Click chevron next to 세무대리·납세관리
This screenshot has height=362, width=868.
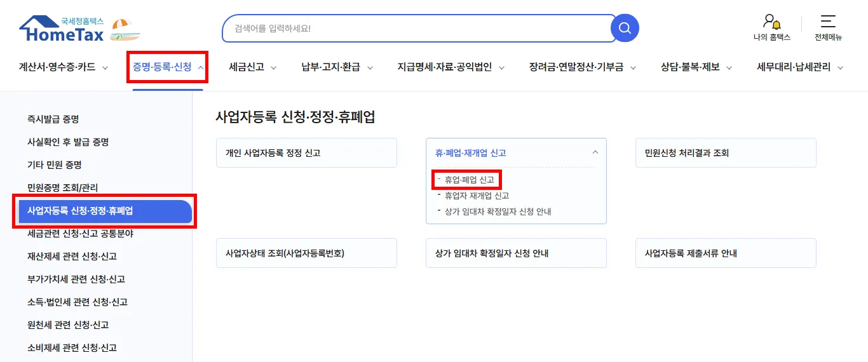pos(840,67)
